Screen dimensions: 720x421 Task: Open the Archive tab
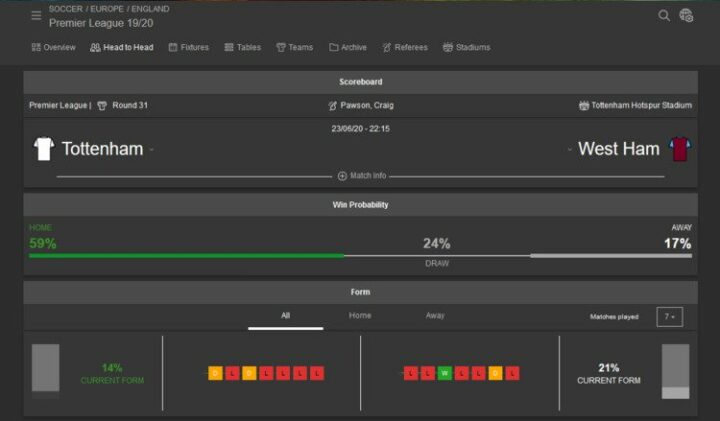[348, 47]
